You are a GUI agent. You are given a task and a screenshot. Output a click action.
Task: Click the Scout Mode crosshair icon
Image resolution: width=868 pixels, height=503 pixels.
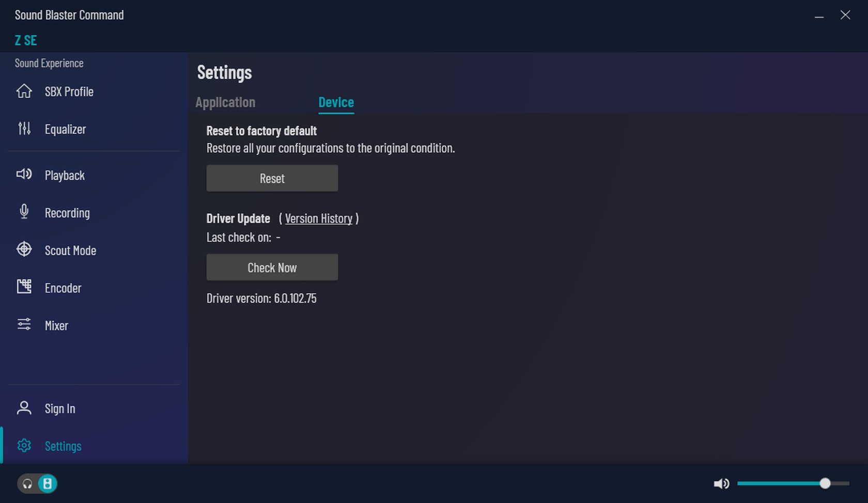coord(24,249)
